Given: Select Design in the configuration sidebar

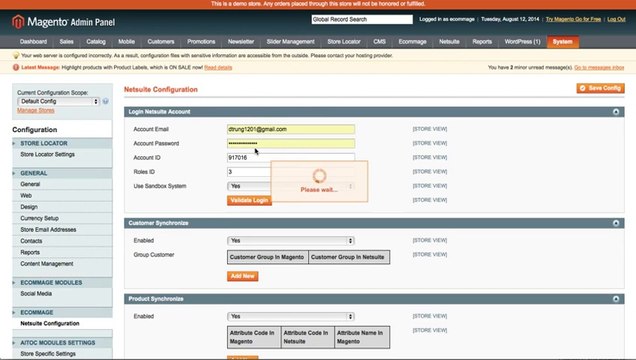Looking at the screenshot, I should tap(29, 207).
